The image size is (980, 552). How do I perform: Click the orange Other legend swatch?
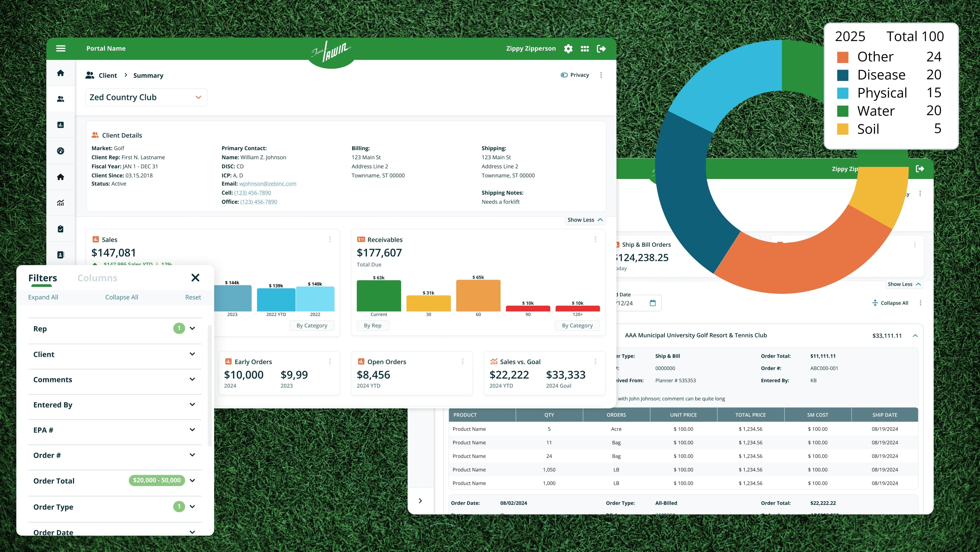coord(843,57)
